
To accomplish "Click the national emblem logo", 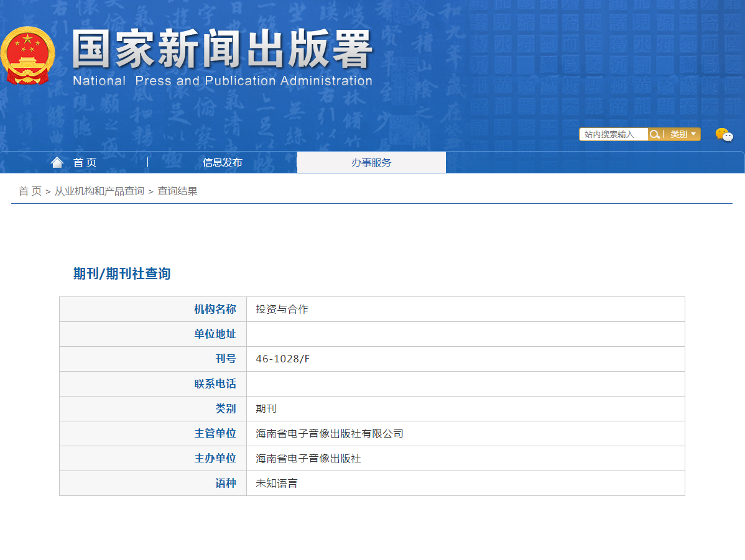I will click(27, 56).
